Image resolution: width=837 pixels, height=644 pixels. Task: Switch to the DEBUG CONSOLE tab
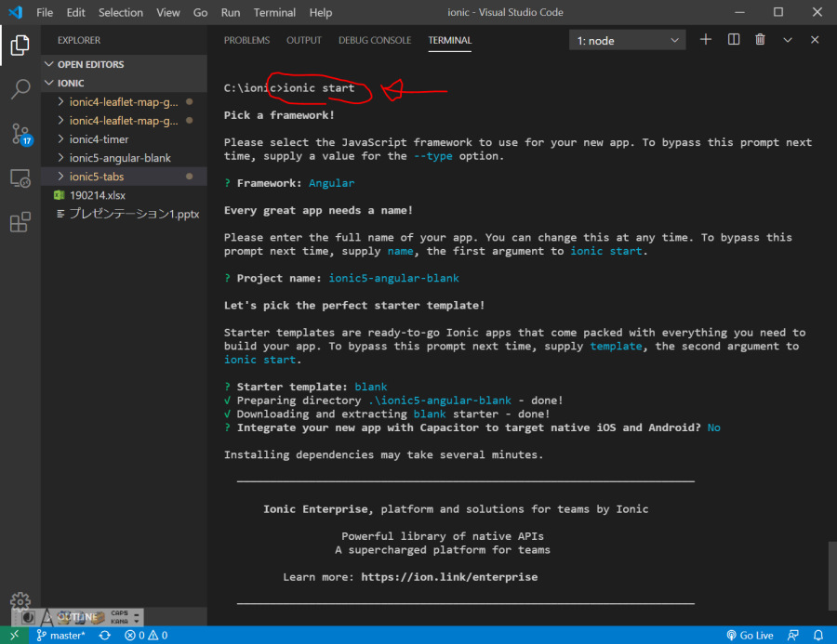375,41
